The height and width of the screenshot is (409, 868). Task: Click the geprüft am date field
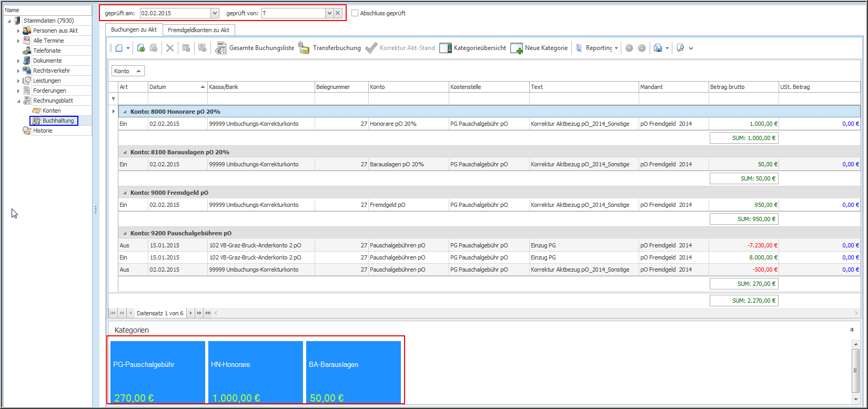(x=175, y=13)
